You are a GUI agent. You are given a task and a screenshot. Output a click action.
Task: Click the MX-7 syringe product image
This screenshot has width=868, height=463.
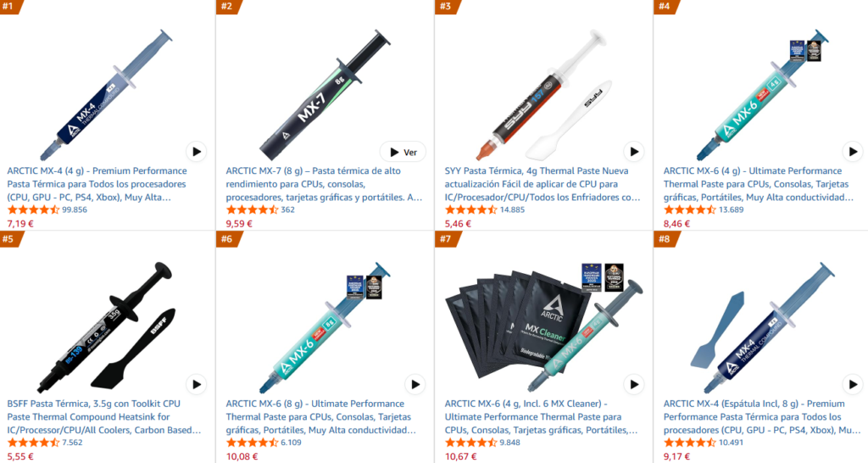325,95
